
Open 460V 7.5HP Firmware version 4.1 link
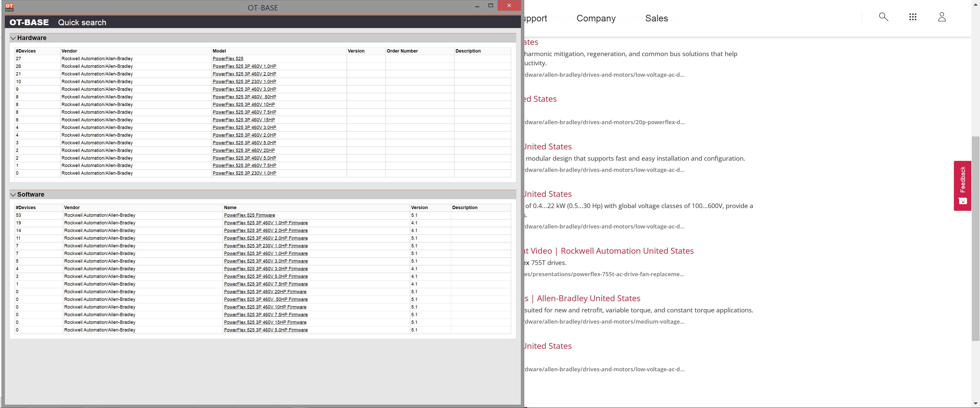[265, 284]
